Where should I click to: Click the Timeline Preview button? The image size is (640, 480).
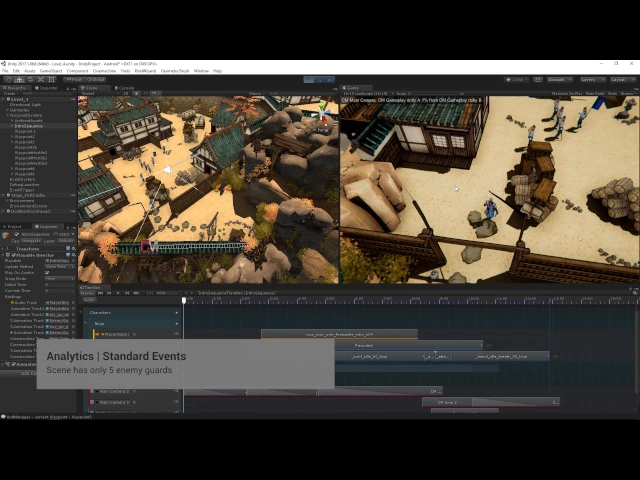click(x=87, y=293)
